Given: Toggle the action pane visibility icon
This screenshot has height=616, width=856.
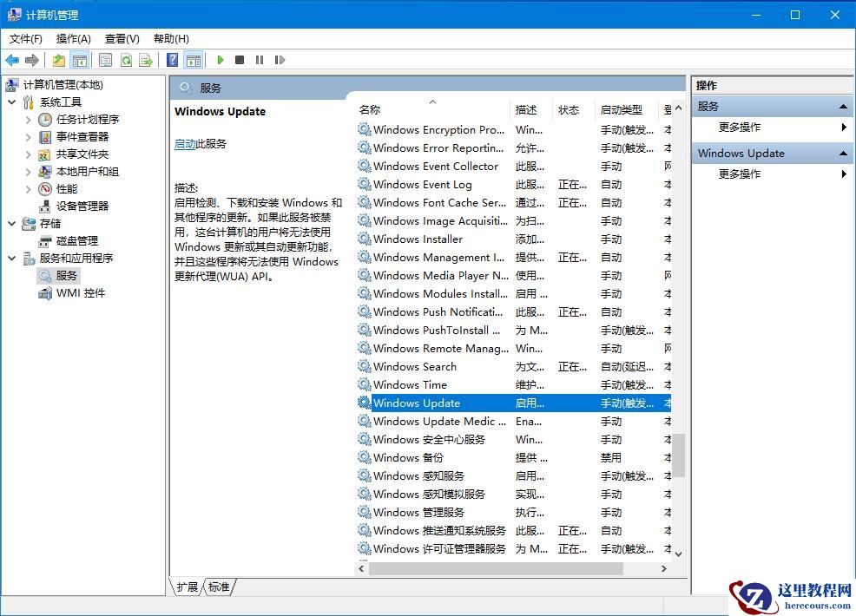Looking at the screenshot, I should click(x=195, y=59).
